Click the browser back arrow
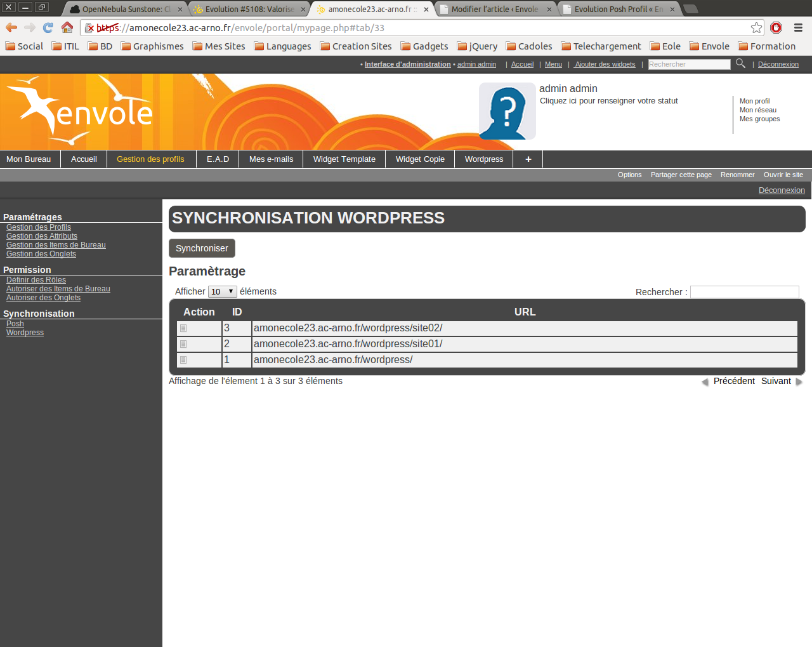Image resolution: width=812 pixels, height=650 pixels. [x=11, y=27]
